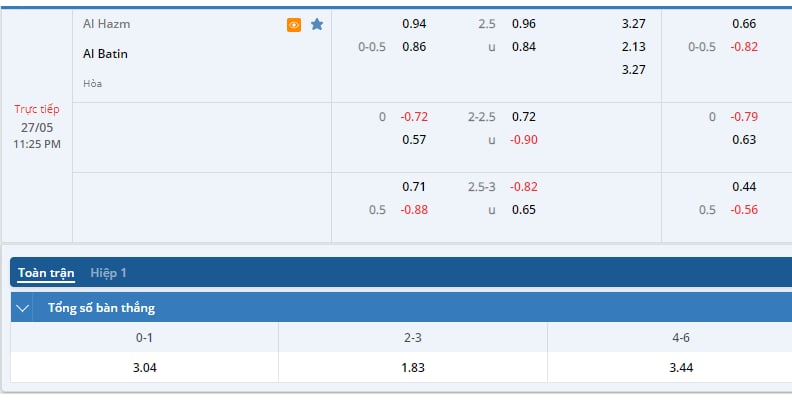Viewport: 792px width, 400px height.
Task: Select first-half handicap odds 0.66
Action: tap(744, 24)
